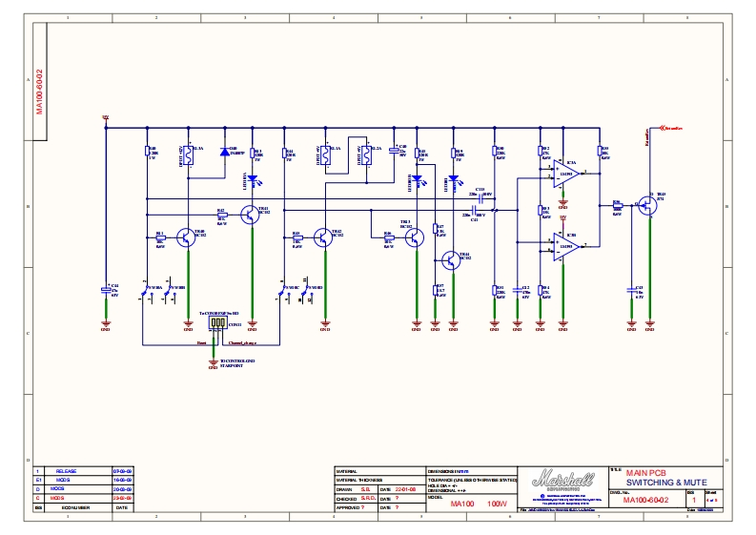Viewport: 756px width, 535px height.
Task: Select the rotated MA100-60-02 label at top-left
Action: pyautogui.click(x=40, y=91)
